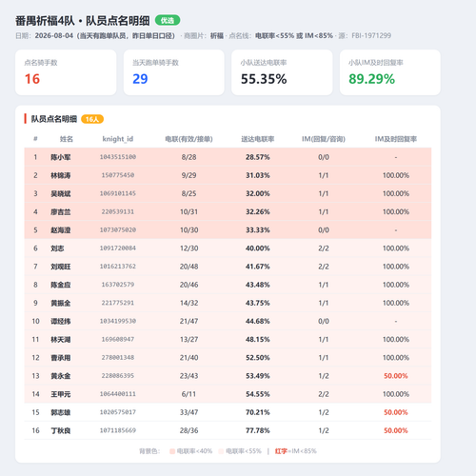Image resolution: width=476 pixels, height=476 pixels.
Task: Click knight id 278001348
Action: tap(118, 358)
